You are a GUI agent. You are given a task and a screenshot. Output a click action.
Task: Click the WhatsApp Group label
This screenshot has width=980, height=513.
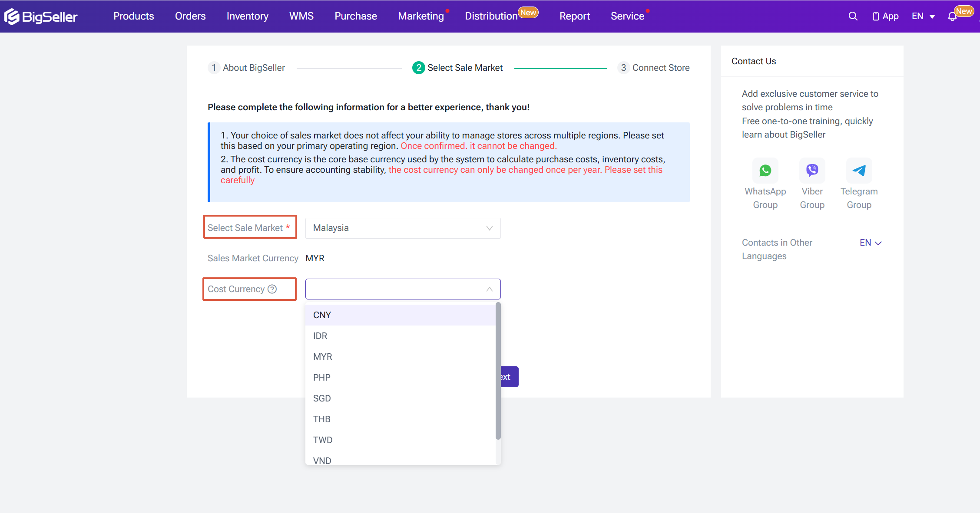(765, 198)
